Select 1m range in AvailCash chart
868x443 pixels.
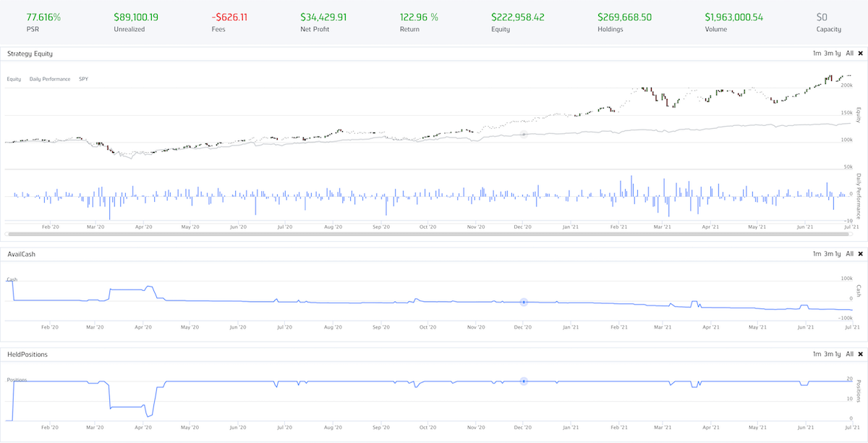(x=817, y=254)
